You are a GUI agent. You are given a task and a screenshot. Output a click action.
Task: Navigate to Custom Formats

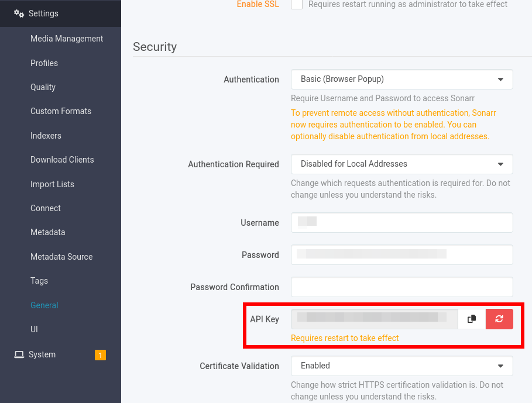point(61,111)
